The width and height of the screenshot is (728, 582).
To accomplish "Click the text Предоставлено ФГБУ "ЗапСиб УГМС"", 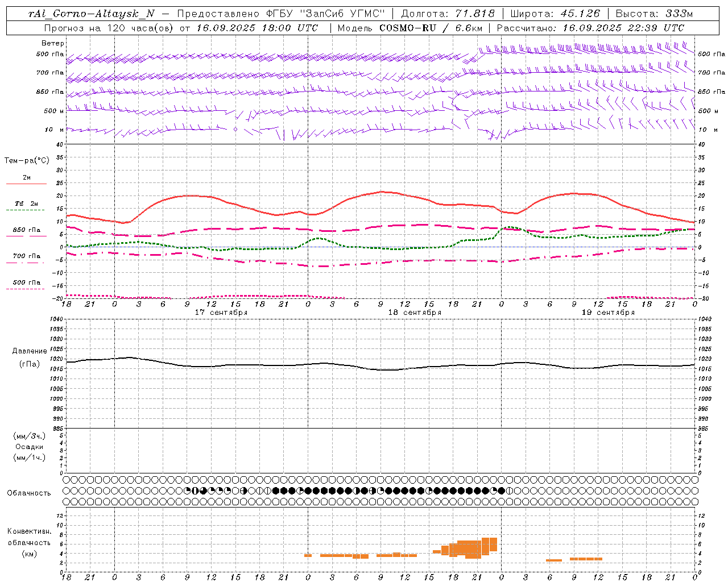I will click(x=281, y=14).
